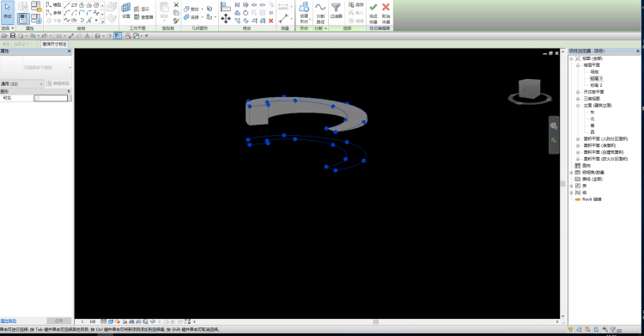Select 场地 site plan in project browser

pos(594,71)
